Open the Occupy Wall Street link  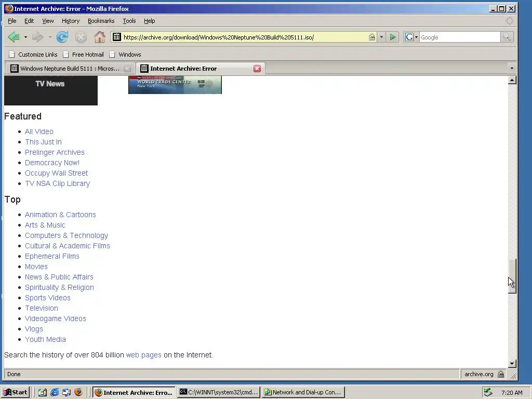56,173
